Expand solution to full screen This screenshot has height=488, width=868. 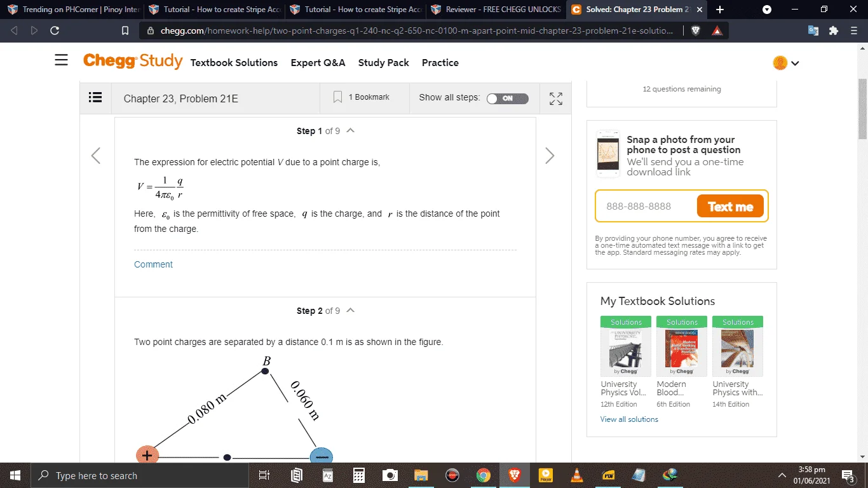(556, 98)
